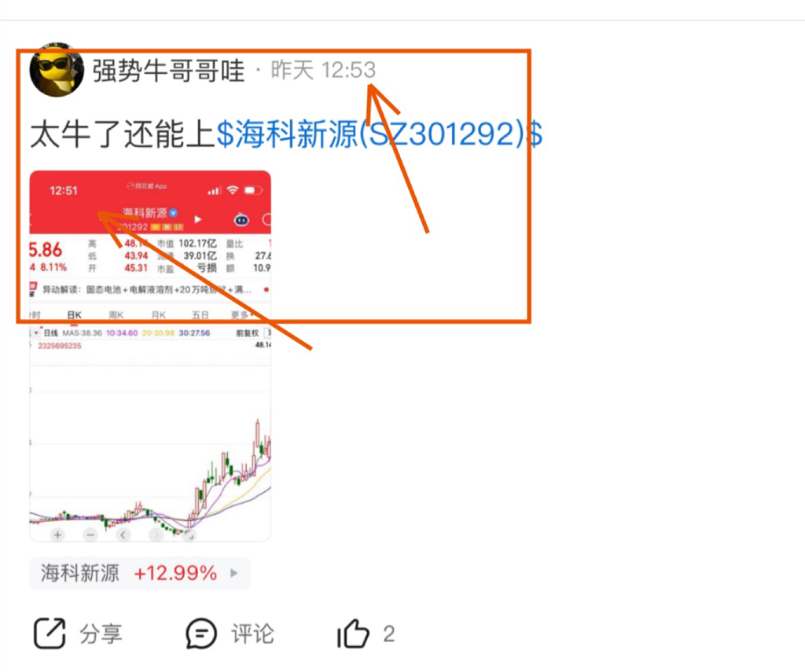Expand the 更多 chart period dropdown
805x672 pixels.
pyautogui.click(x=242, y=314)
